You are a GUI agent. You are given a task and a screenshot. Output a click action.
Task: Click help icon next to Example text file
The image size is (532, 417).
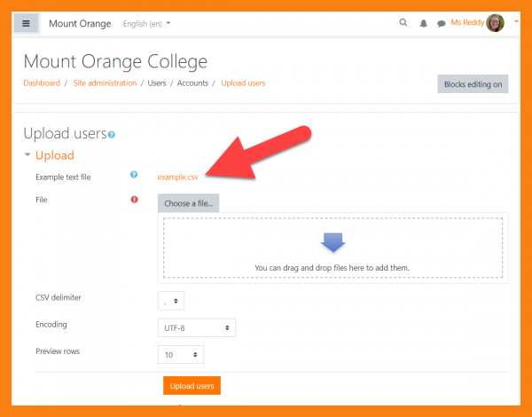click(134, 176)
